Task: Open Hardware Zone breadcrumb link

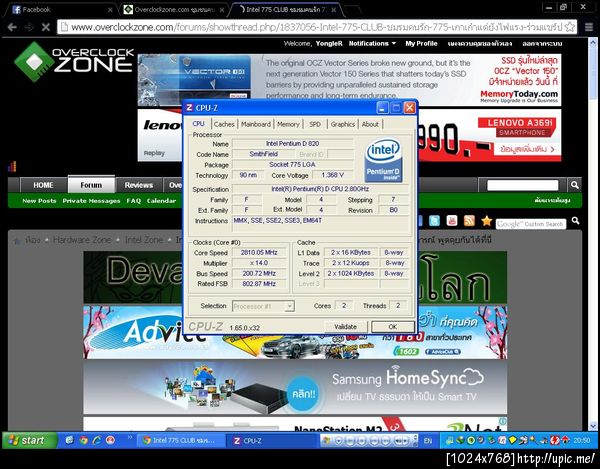Action: click(x=82, y=240)
